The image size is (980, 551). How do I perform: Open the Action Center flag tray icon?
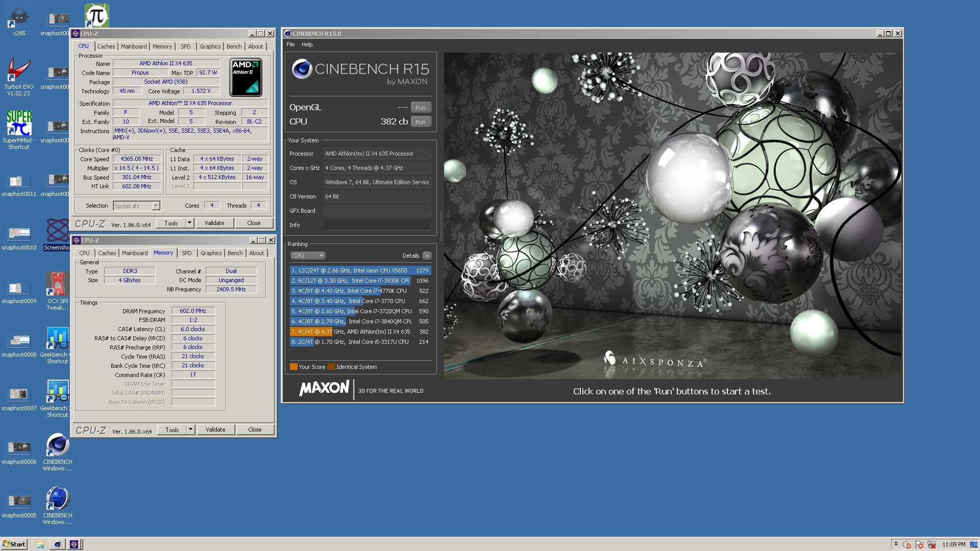(x=919, y=544)
